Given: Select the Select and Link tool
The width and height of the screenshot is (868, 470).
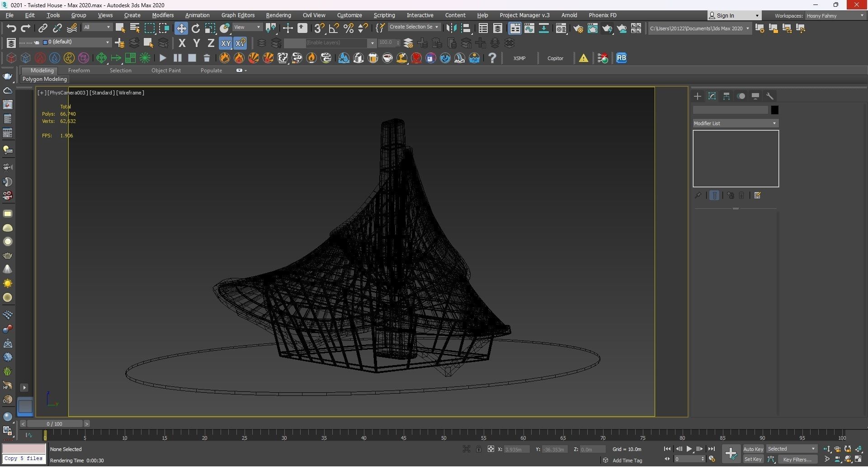Looking at the screenshot, I should tap(42, 28).
